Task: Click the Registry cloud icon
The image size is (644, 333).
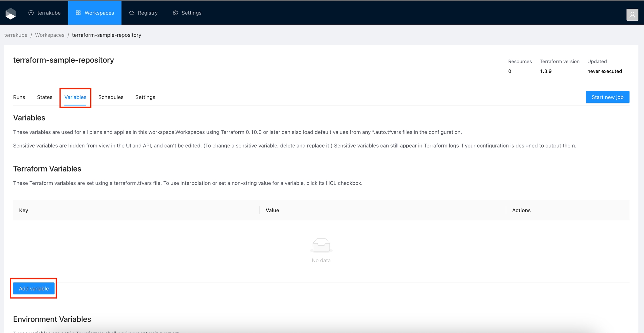Action: [x=131, y=13]
